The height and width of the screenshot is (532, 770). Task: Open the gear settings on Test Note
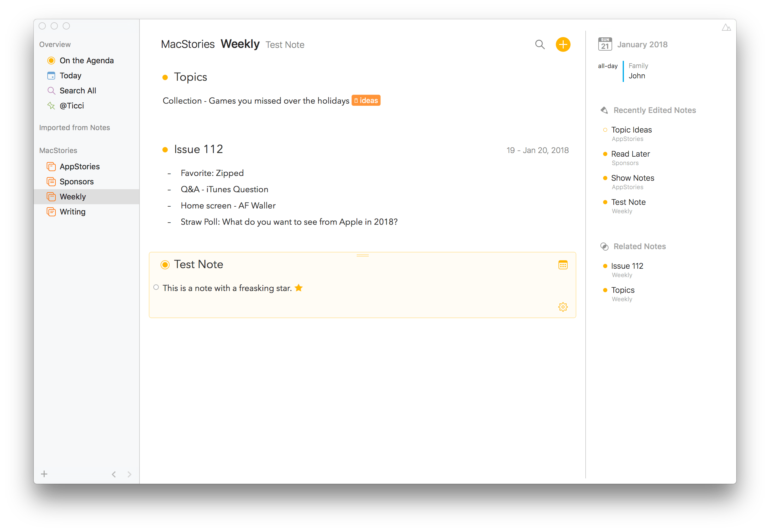point(563,307)
